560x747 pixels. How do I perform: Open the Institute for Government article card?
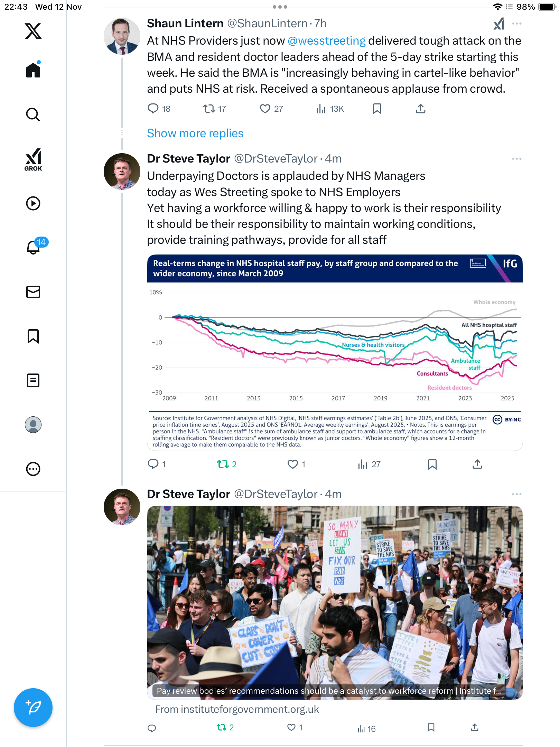pyautogui.click(x=335, y=602)
